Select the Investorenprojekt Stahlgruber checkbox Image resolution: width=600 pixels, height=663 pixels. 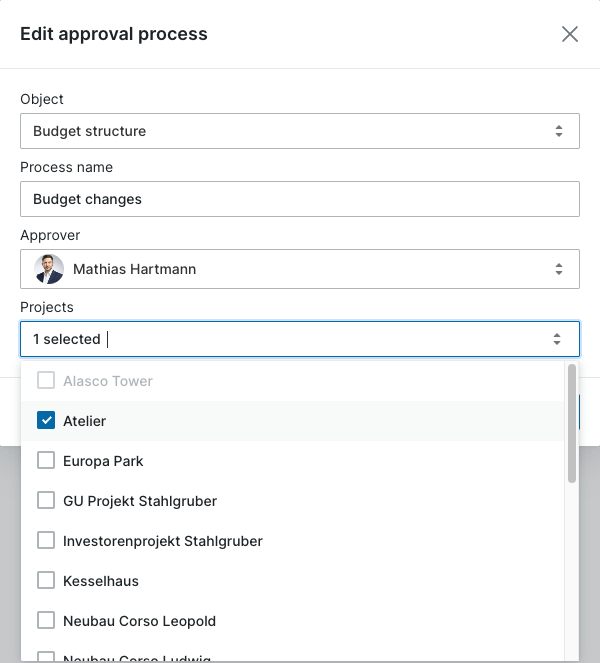[46, 540]
